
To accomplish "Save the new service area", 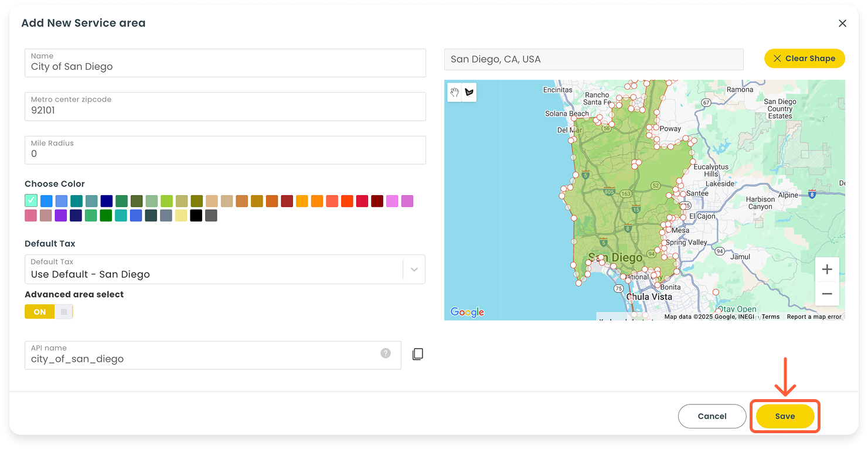I will [x=785, y=416].
